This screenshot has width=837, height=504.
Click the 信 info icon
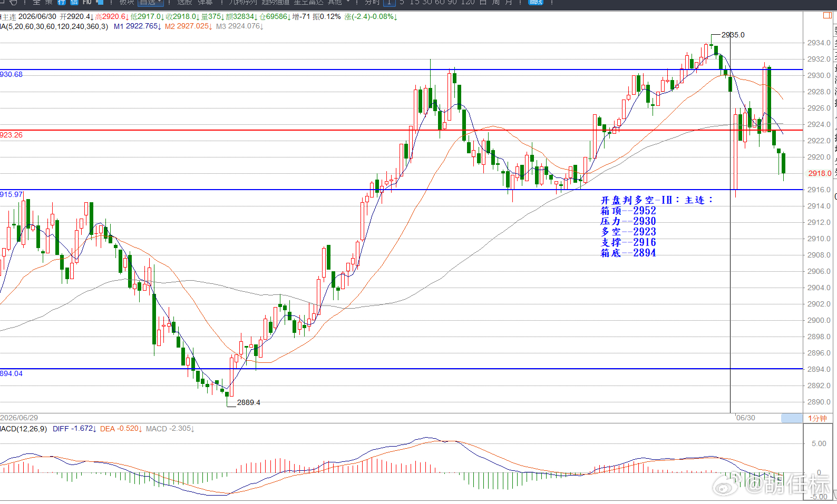[x=74, y=3]
